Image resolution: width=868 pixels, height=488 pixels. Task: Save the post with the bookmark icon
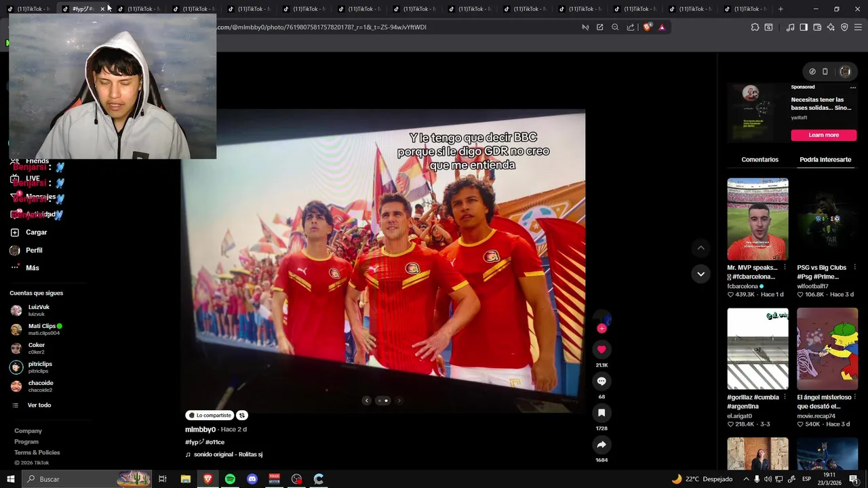tap(601, 413)
